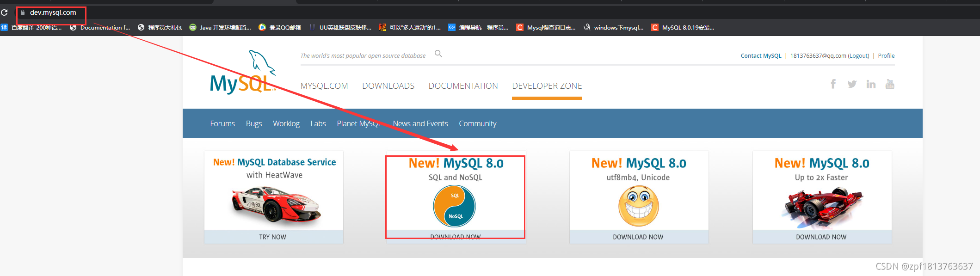Click the MySQL Database Service heading
The width and height of the screenshot is (980, 276).
[275, 162]
